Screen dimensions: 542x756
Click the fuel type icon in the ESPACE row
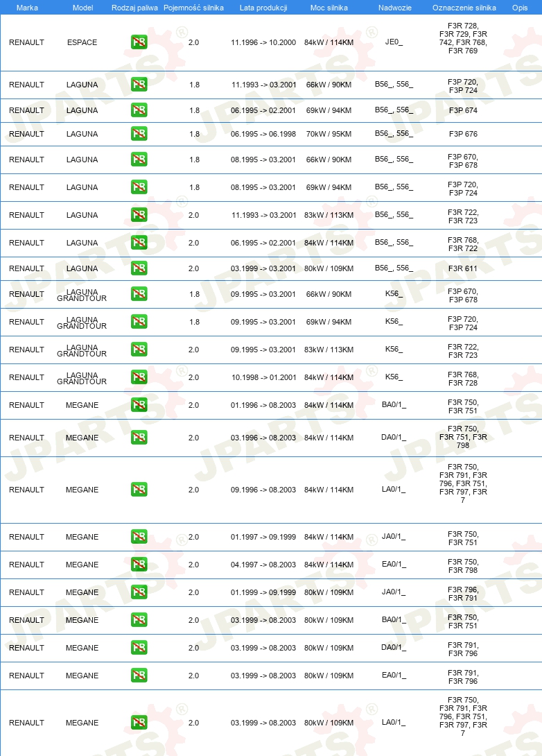coord(139,42)
